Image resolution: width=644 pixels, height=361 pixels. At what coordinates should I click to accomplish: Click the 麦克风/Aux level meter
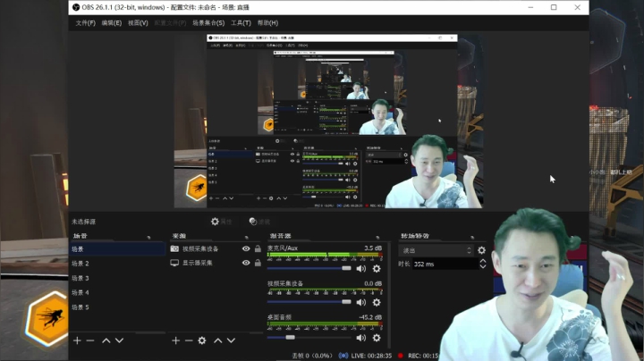(325, 255)
